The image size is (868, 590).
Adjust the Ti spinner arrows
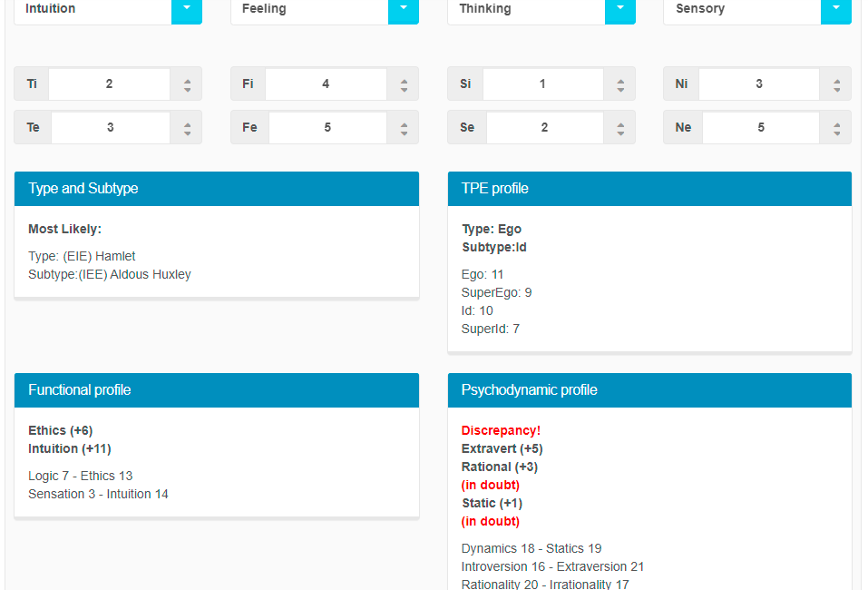point(187,85)
